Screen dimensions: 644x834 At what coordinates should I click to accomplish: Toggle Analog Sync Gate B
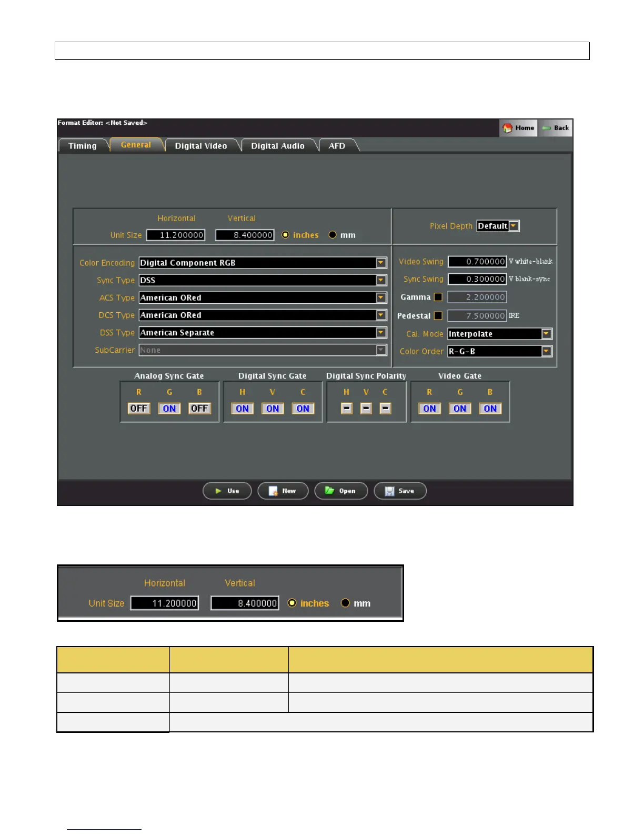coord(199,409)
